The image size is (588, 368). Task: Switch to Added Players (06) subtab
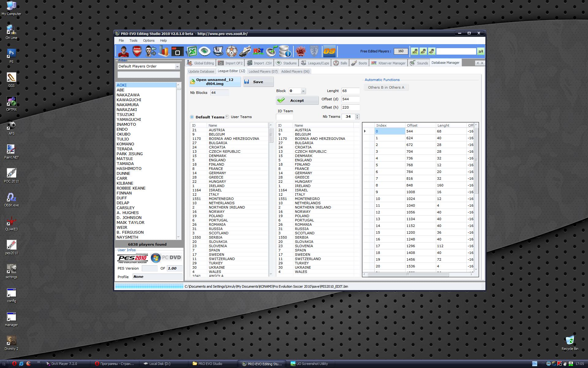pyautogui.click(x=295, y=71)
